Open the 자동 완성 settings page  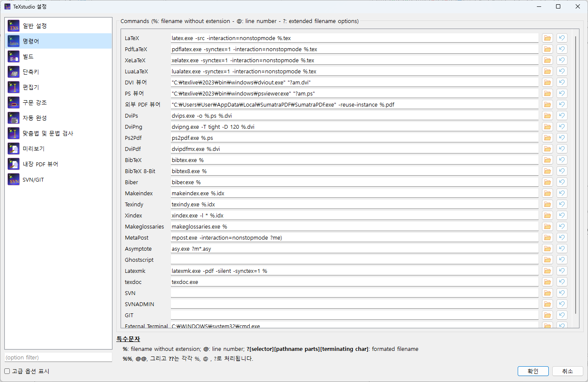pyautogui.click(x=58, y=118)
